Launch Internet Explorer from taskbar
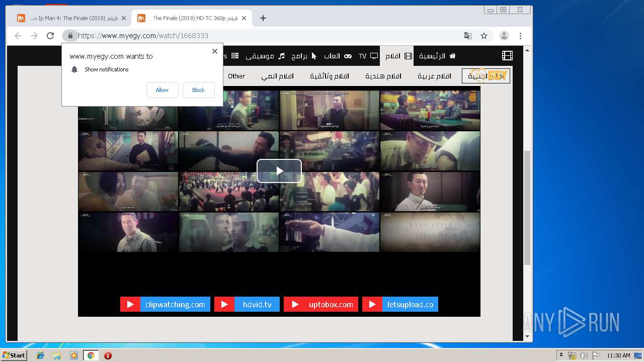Screen dimensions: 644x362 pos(40,355)
